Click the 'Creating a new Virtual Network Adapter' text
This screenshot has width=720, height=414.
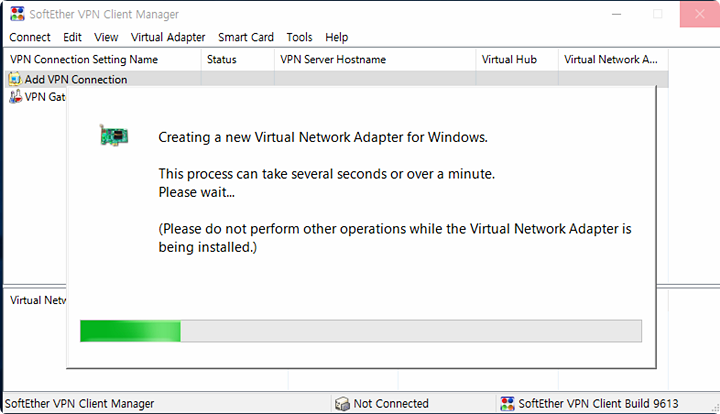323,137
